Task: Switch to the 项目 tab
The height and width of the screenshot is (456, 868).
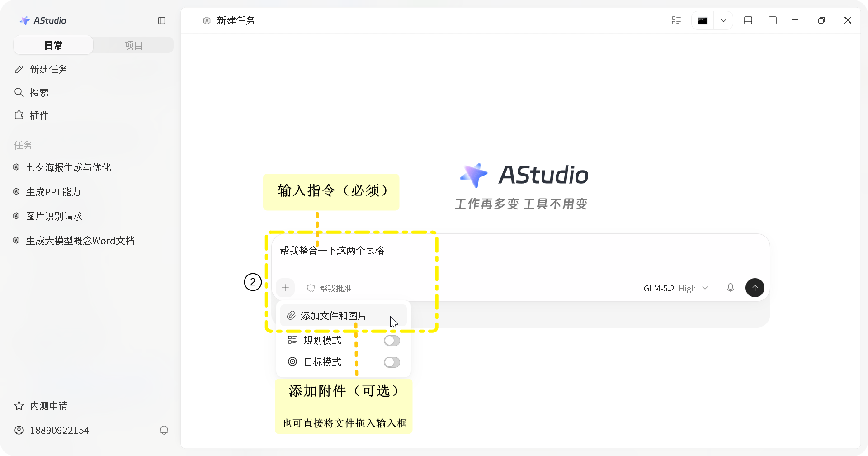Action: click(x=133, y=45)
